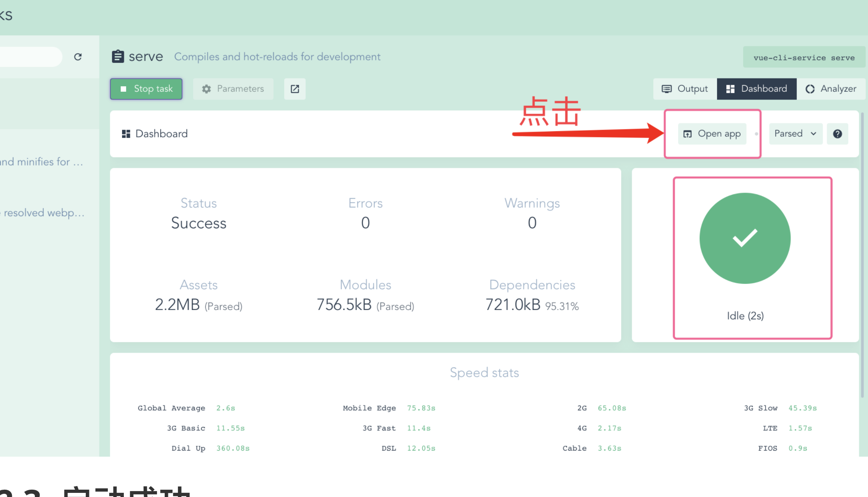The width and height of the screenshot is (868, 497).
Task: Click the Dependencies percentage 95.31%
Action: [562, 306]
